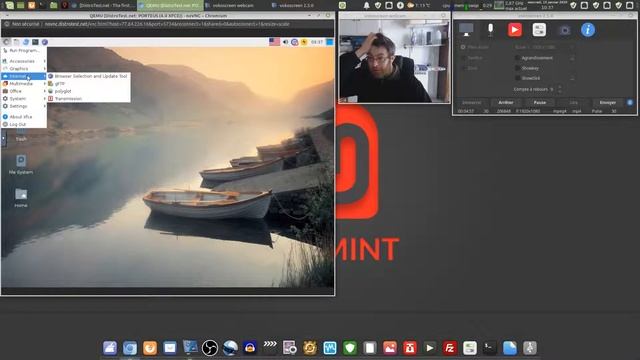Choose Run Program in the Xfce menu
640x360 pixels.
click(x=24, y=51)
